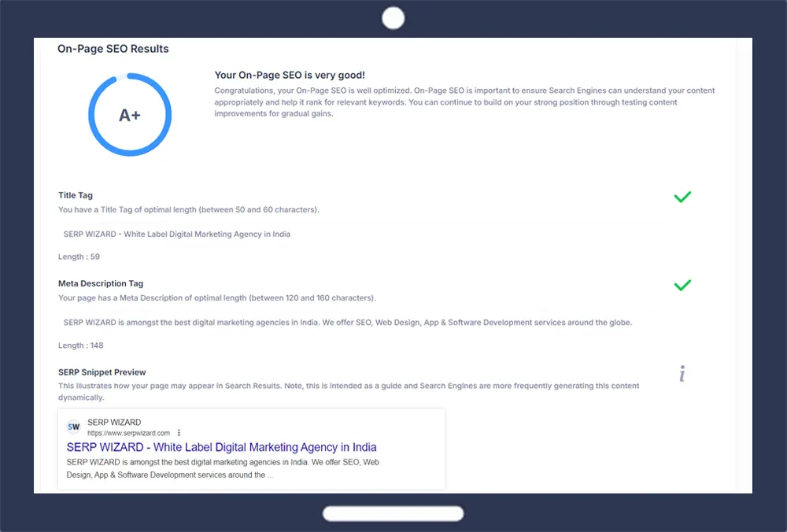
Task: Click the 'Congratulations, your On-Page SEO' paragraph
Action: pyautogui.click(x=464, y=102)
